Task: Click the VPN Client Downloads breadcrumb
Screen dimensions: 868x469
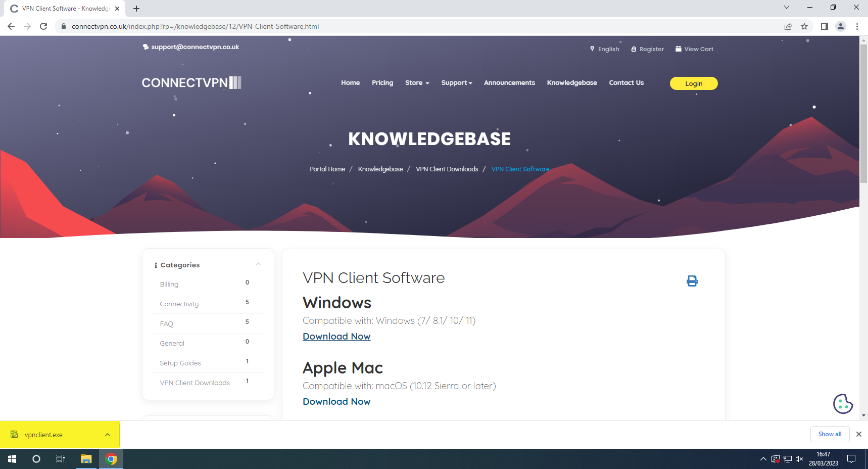Action: tap(447, 169)
